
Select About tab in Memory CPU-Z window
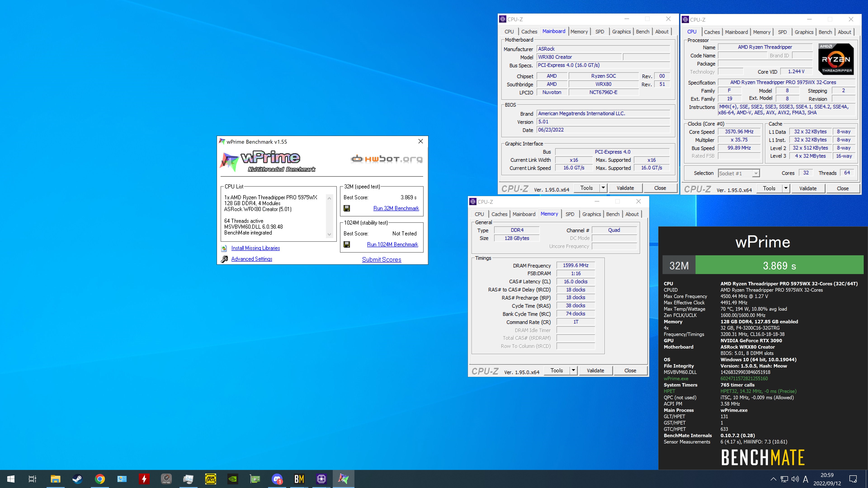[x=632, y=214]
